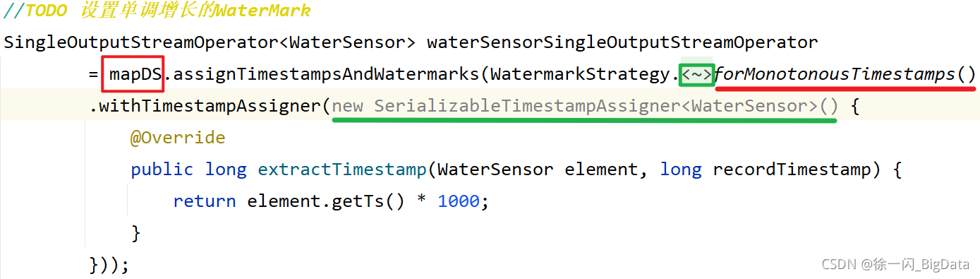The height and width of the screenshot is (279, 980).
Task: Click the closing })); line
Action: 109,265
